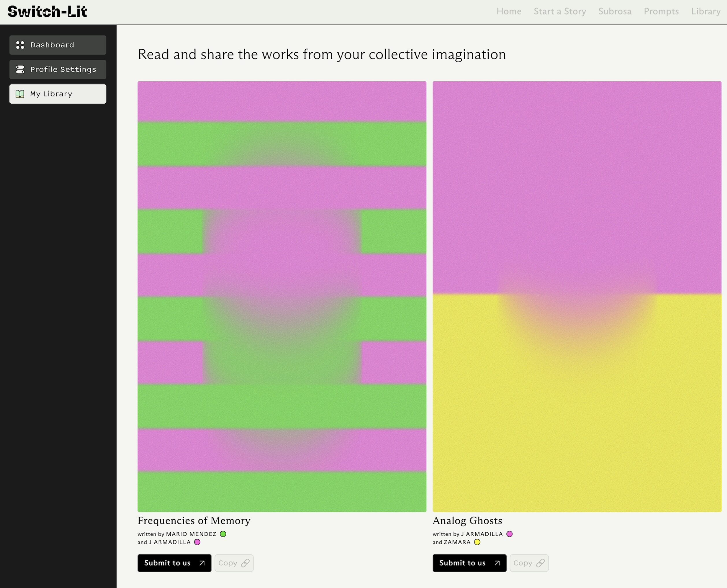This screenshot has height=588, width=727.
Task: Click Mario Mendez's green color dot
Action: (223, 534)
